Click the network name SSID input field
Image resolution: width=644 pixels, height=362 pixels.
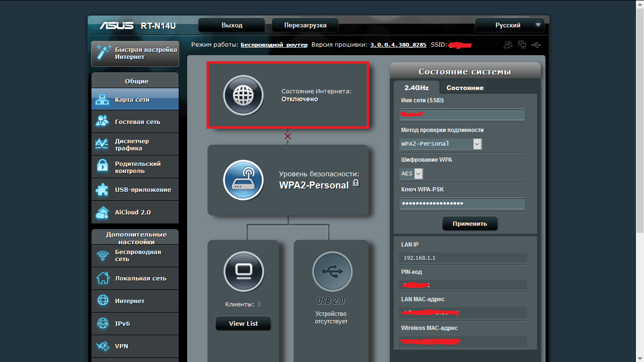point(462,114)
